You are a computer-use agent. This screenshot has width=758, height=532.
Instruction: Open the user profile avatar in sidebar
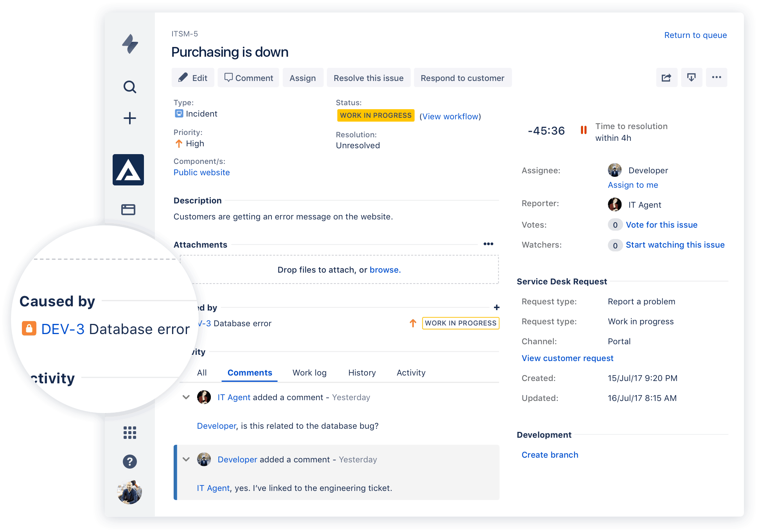(130, 492)
